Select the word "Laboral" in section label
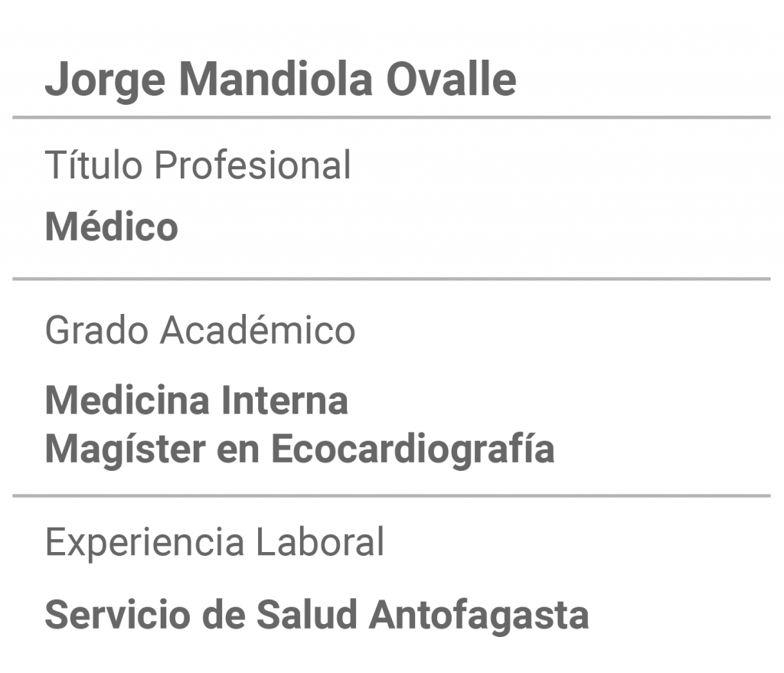The height and width of the screenshot is (673, 784). [x=320, y=541]
